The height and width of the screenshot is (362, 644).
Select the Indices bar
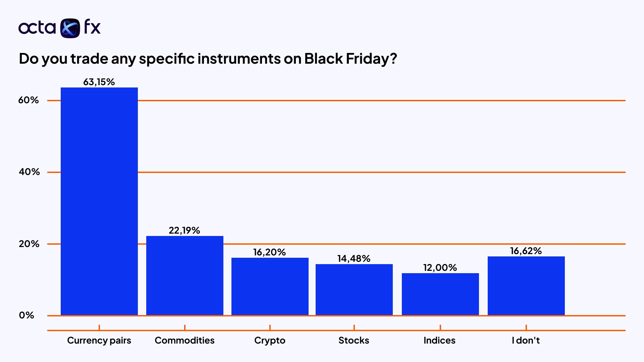tap(440, 294)
